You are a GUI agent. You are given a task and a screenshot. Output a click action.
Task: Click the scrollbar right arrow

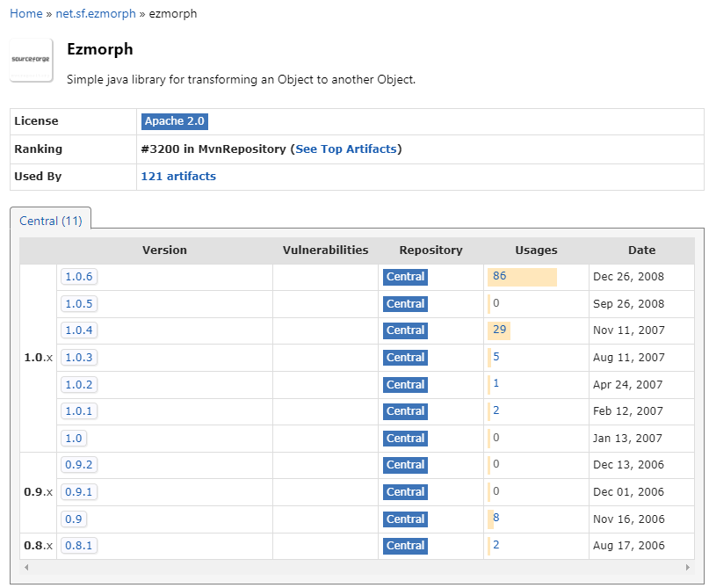pos(687,567)
